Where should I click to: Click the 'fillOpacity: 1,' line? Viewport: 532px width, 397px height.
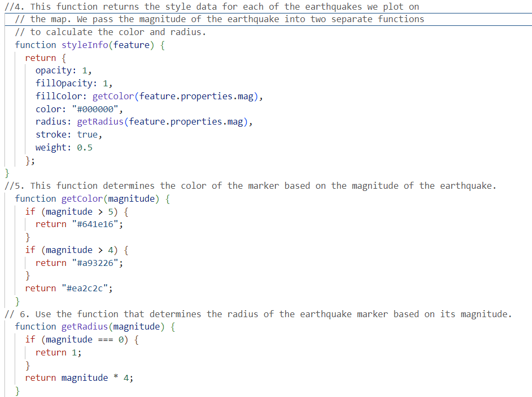point(74,83)
